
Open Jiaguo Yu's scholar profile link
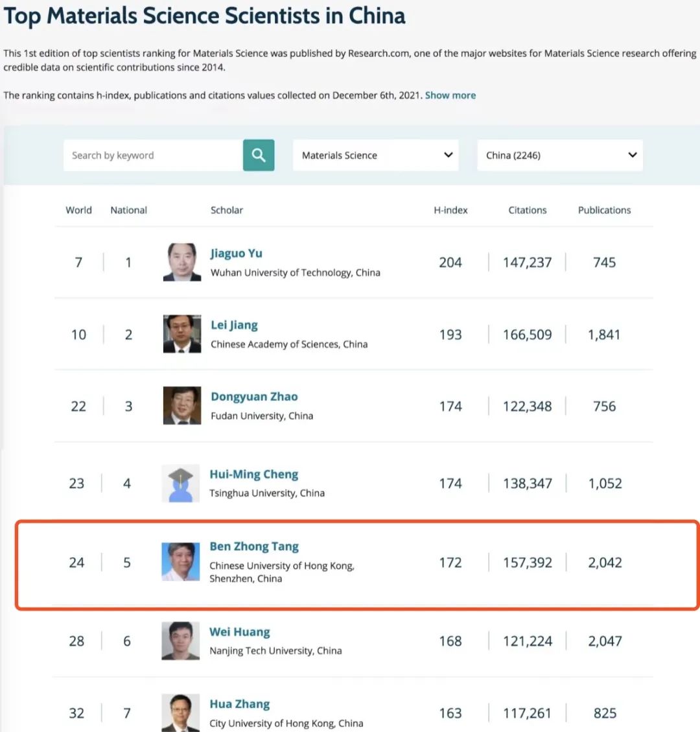tap(236, 254)
